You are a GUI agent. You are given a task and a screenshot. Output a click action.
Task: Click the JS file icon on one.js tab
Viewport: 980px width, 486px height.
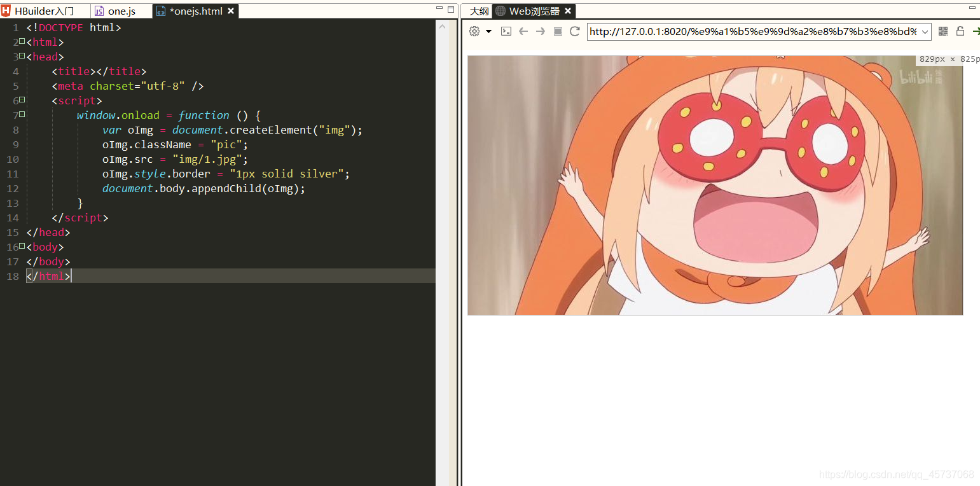click(x=99, y=11)
